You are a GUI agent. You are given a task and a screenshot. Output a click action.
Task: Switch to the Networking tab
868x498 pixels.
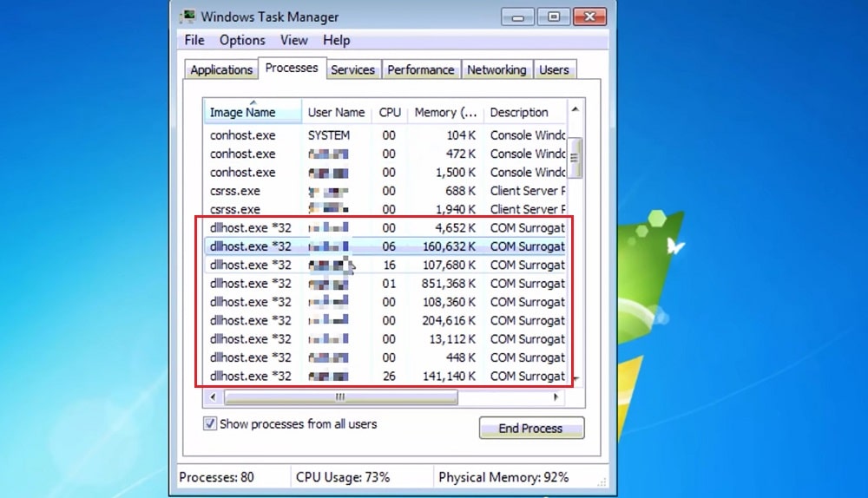tap(496, 69)
